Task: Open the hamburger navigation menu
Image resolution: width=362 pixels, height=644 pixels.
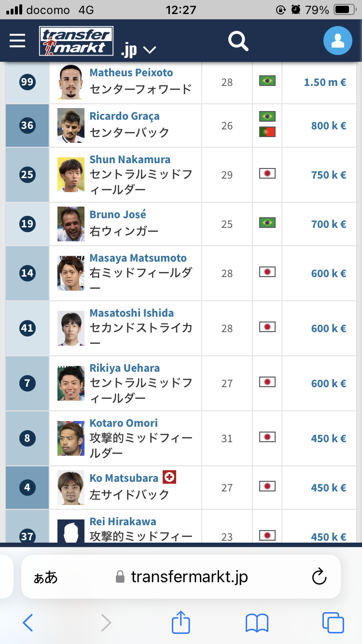Action: (x=17, y=41)
